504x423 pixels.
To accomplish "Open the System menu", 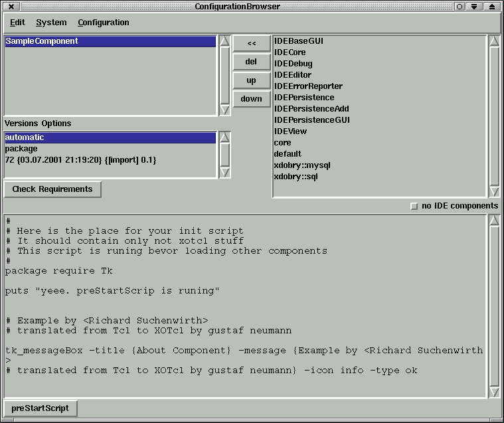I will (51, 23).
